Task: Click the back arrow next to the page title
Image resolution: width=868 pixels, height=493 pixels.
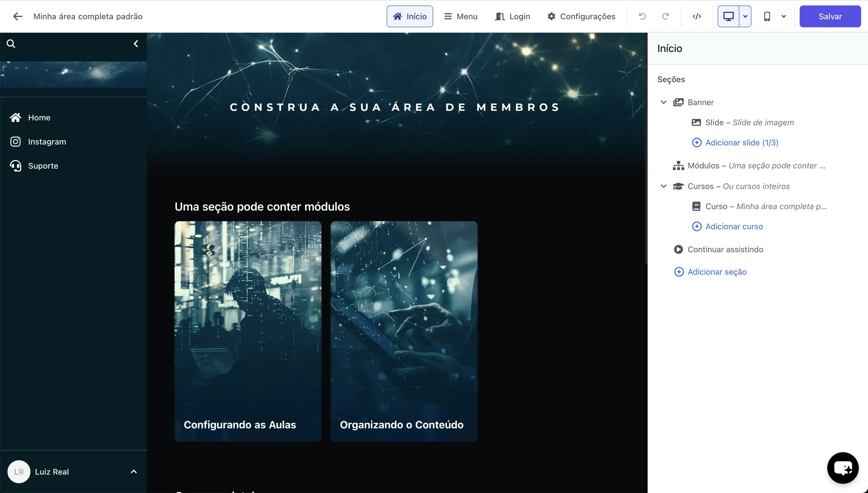Action: pyautogui.click(x=18, y=16)
